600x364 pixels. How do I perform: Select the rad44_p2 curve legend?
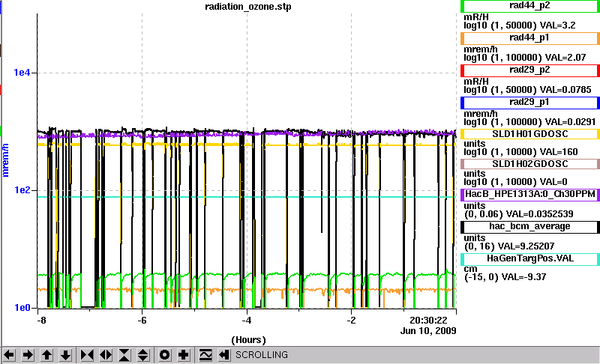(x=530, y=6)
